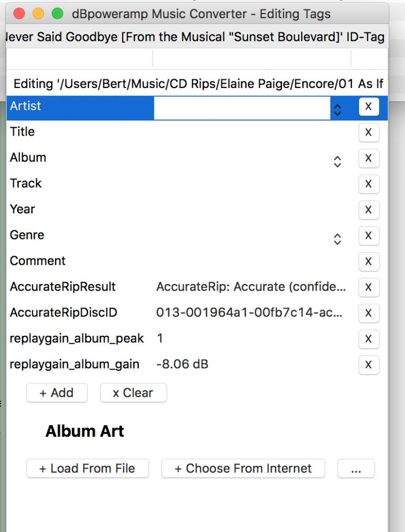The width and height of the screenshot is (405, 532).
Task: Delete the AccurateRipDiscID tag
Action: tap(369, 313)
